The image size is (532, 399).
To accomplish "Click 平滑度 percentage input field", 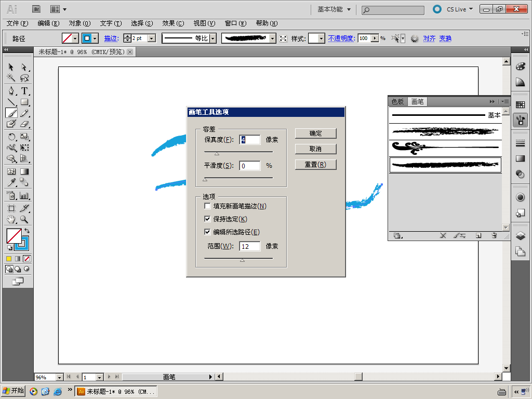I will (250, 166).
